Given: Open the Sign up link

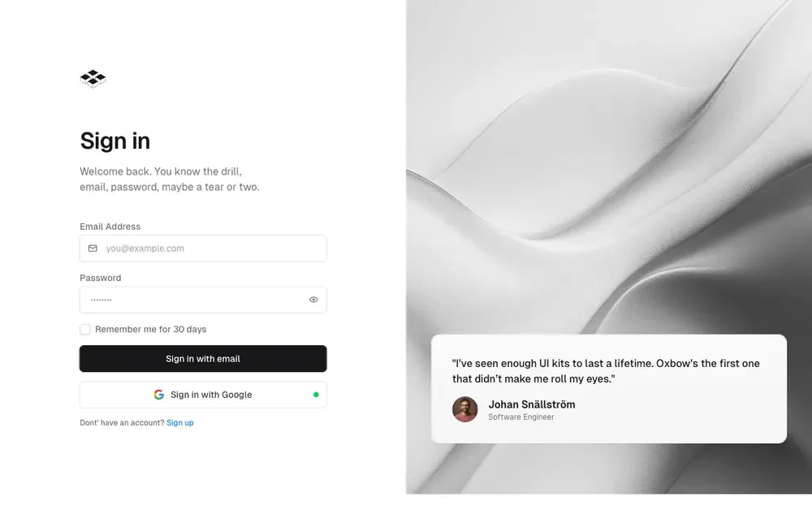Looking at the screenshot, I should pyautogui.click(x=180, y=423).
